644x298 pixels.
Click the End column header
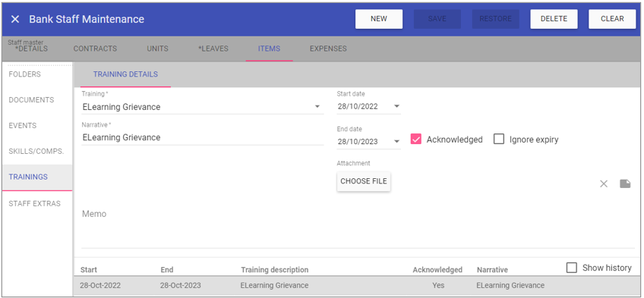[167, 270]
